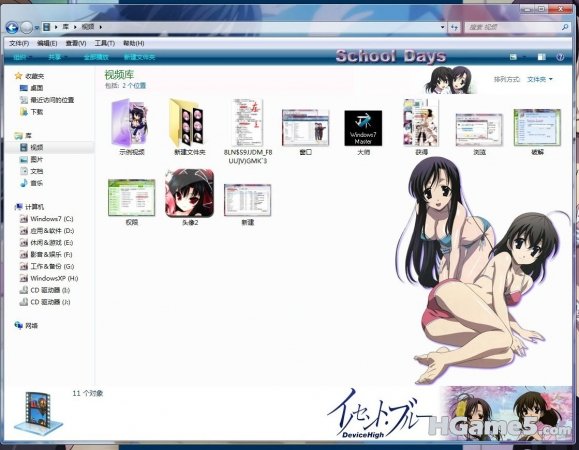This screenshot has width=579, height=450.
Task: Click the Back navigation arrow button
Action: (x=12, y=27)
